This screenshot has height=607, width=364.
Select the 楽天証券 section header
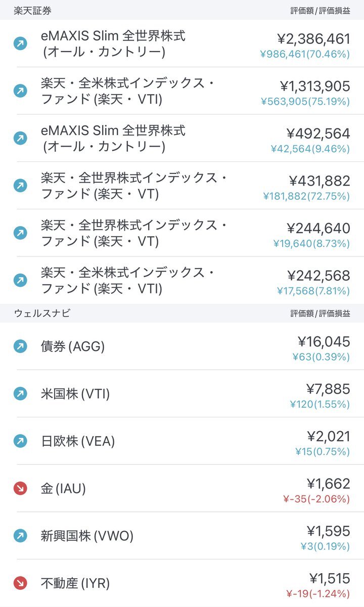182,10
